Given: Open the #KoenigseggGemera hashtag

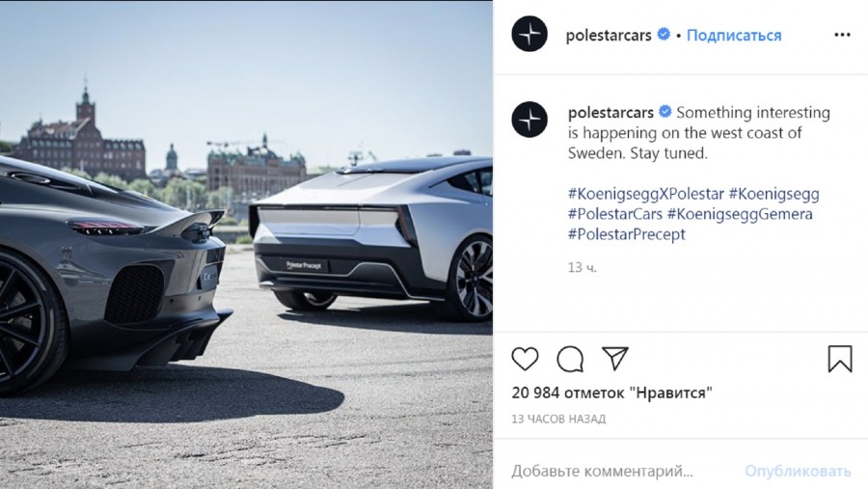Looking at the screenshot, I should 740,214.
